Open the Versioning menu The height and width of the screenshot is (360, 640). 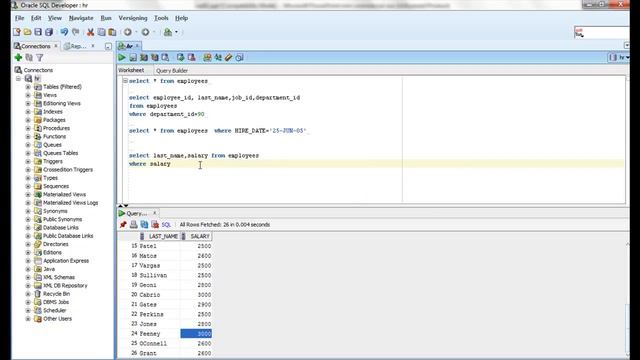tap(133, 18)
